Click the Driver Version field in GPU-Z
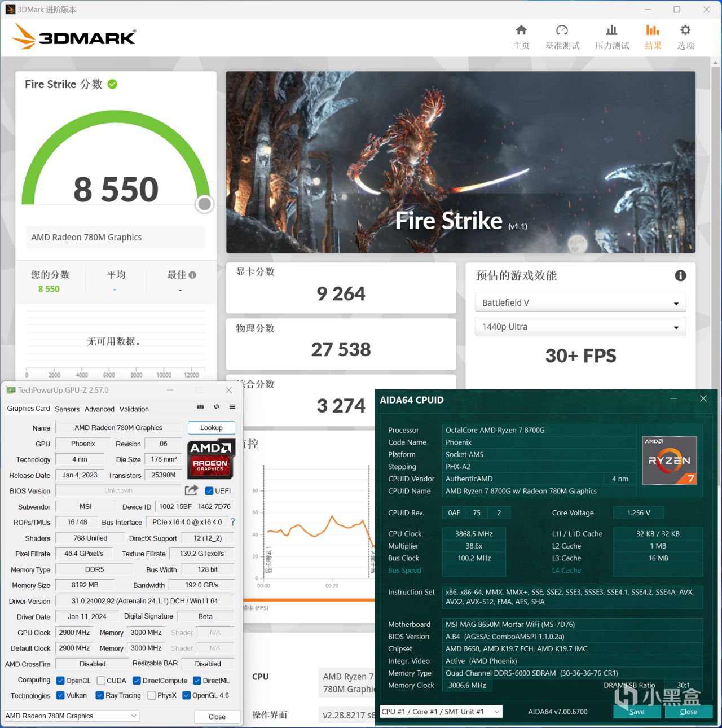 pos(144,601)
